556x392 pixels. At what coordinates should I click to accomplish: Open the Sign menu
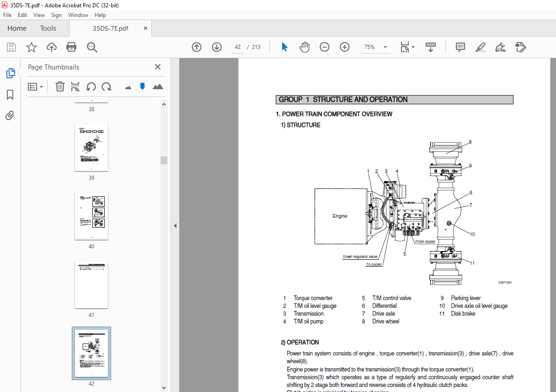[56, 15]
